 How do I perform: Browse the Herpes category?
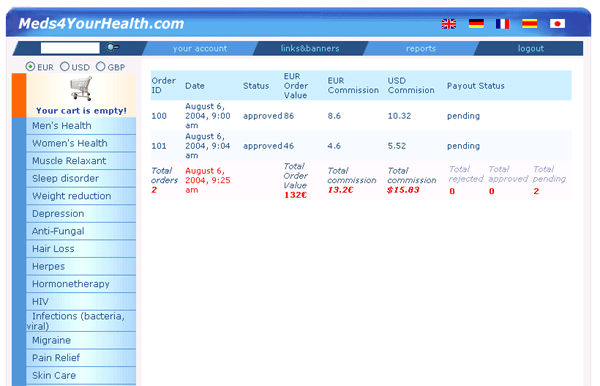81,266
